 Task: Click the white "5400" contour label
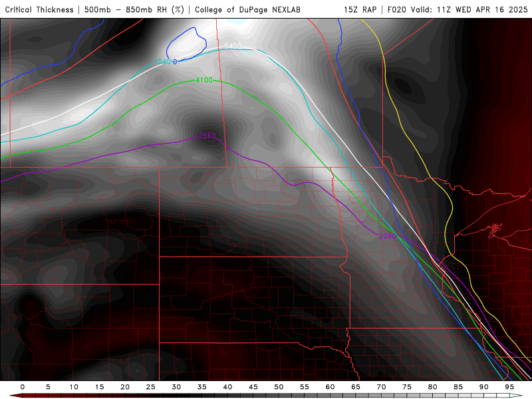233,46
